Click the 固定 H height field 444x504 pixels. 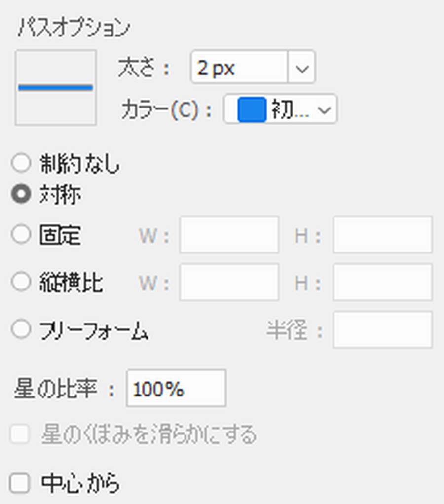point(383,235)
